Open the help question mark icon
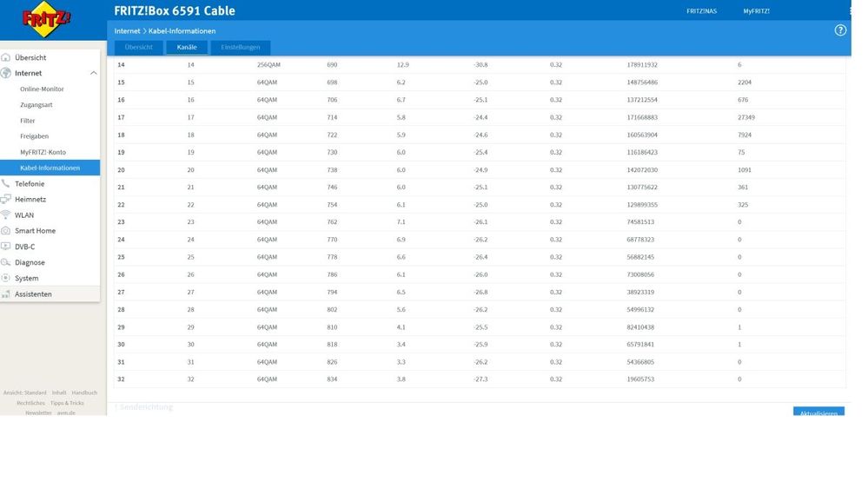This screenshot has height=488, width=868. coord(840,30)
